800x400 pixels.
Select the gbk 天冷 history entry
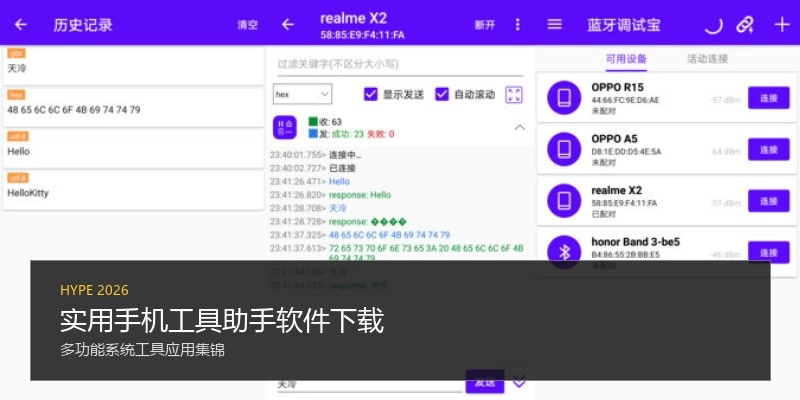133,65
